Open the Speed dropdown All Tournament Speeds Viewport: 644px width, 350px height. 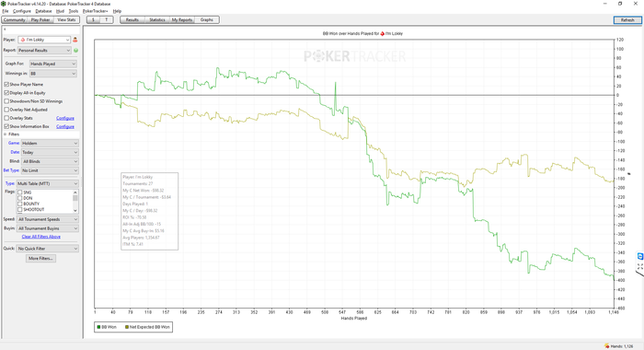click(47, 219)
